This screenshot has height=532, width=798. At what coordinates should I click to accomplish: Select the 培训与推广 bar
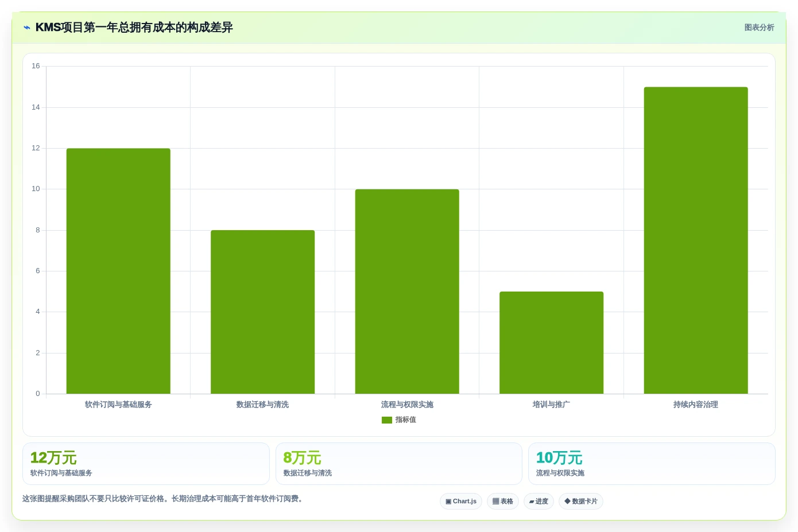(x=552, y=343)
